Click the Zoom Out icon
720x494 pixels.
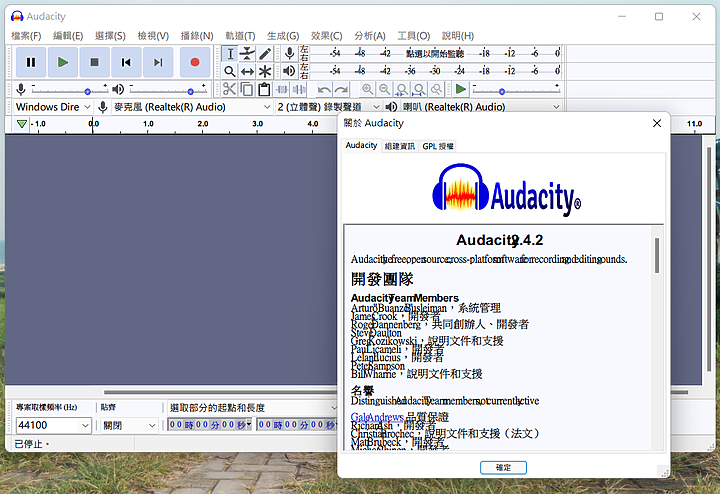pos(384,89)
